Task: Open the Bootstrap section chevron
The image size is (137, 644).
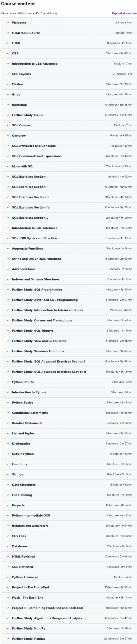Action: [8, 105]
